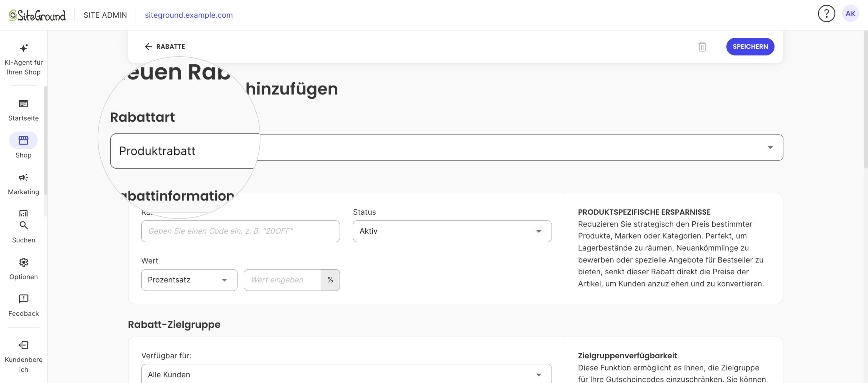Click the Verfügbar für label

166,356
